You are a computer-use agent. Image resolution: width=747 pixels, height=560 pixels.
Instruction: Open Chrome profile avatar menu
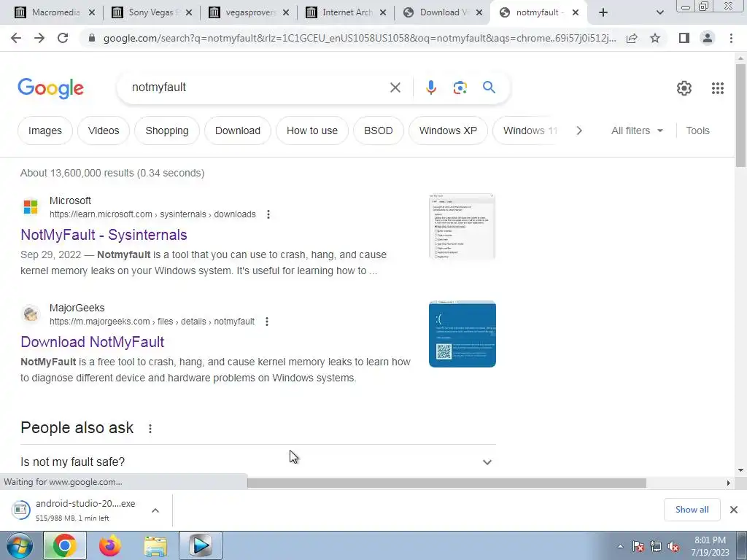(708, 38)
